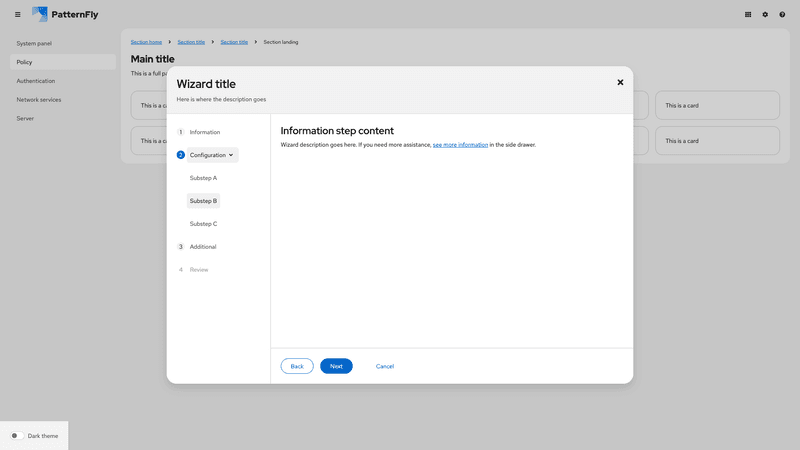
Task: Open Network services in sidebar
Action: pos(39,100)
